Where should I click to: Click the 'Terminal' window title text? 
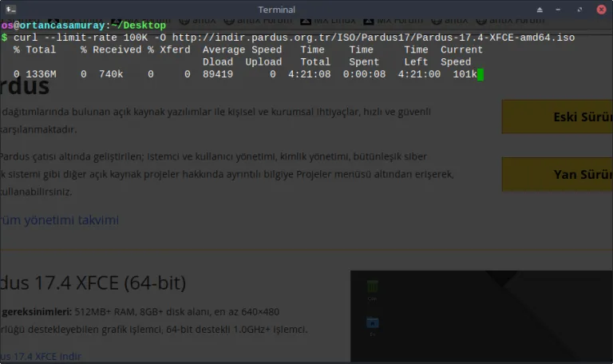[x=276, y=10]
